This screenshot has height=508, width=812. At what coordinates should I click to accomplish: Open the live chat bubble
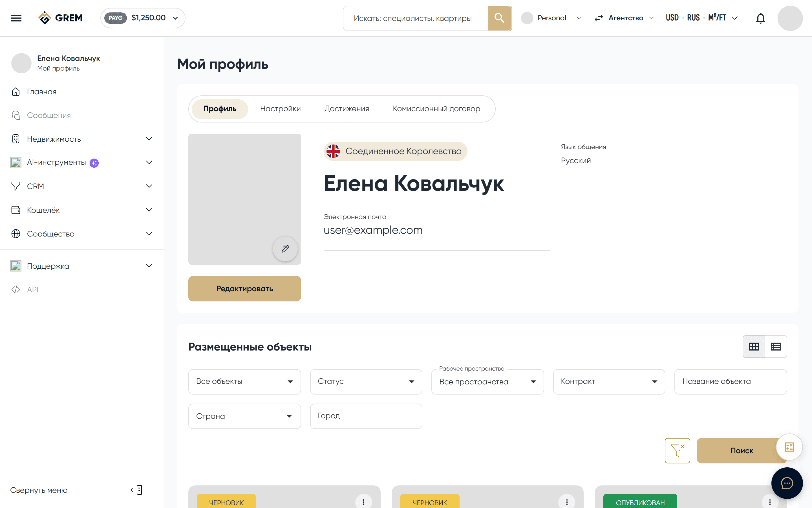pyautogui.click(x=787, y=483)
